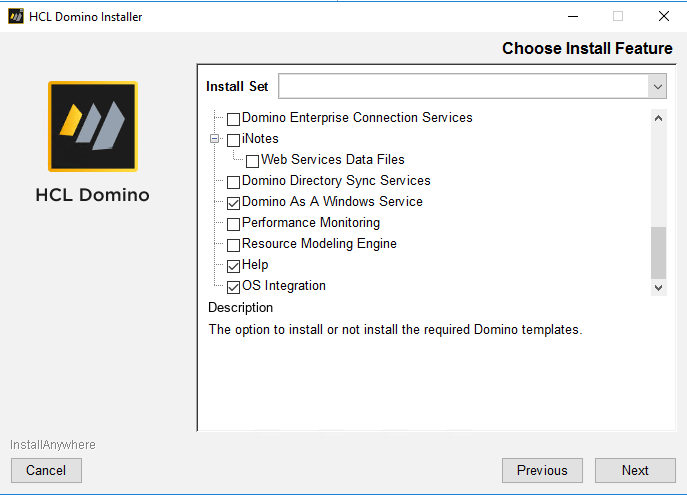Image resolution: width=687 pixels, height=495 pixels.
Task: Enable Performance Monitoring feature
Action: (x=233, y=224)
